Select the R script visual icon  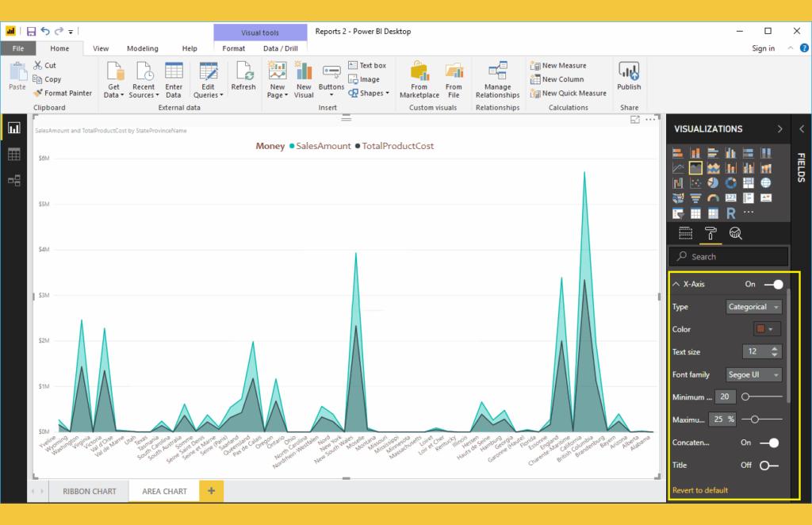pos(730,213)
